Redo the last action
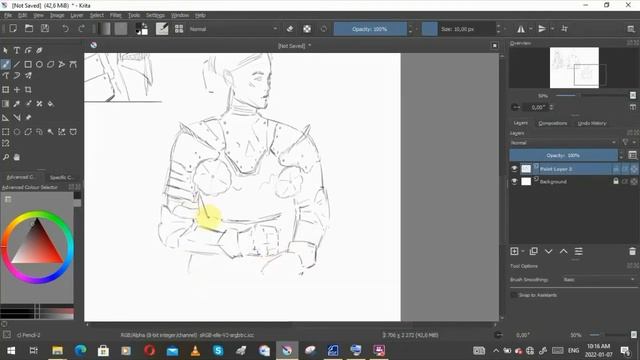 (81, 29)
